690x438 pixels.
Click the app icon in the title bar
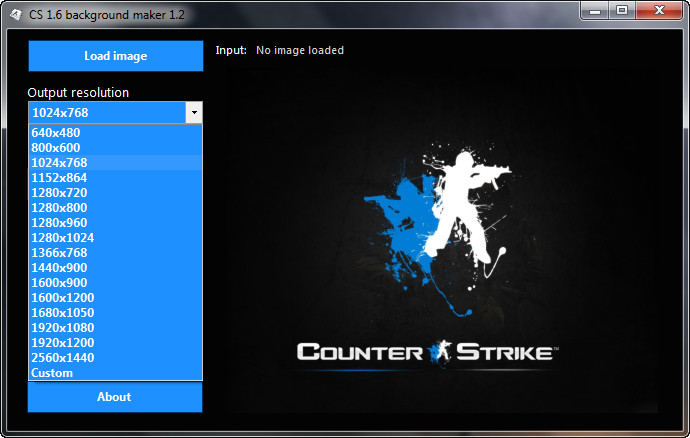coord(16,15)
